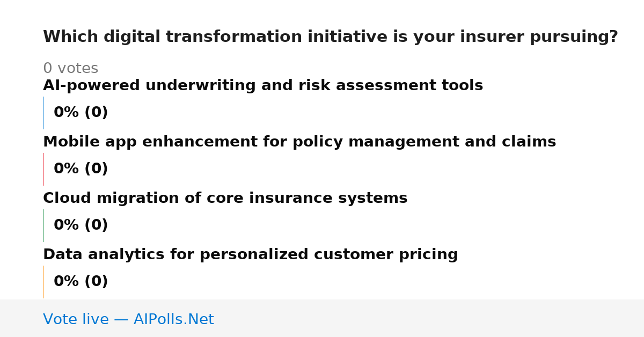Click the orange bar for Data analytics

click(x=43, y=282)
